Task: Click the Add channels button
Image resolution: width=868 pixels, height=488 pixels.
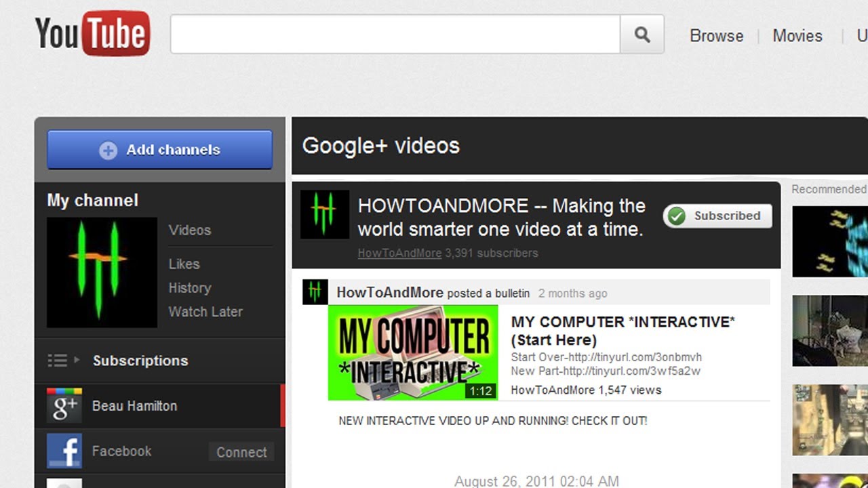Action: (159, 150)
